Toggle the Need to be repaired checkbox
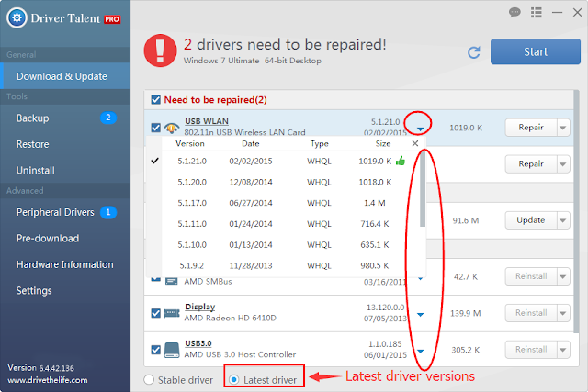Screen dimensions: 588x392 point(155,100)
